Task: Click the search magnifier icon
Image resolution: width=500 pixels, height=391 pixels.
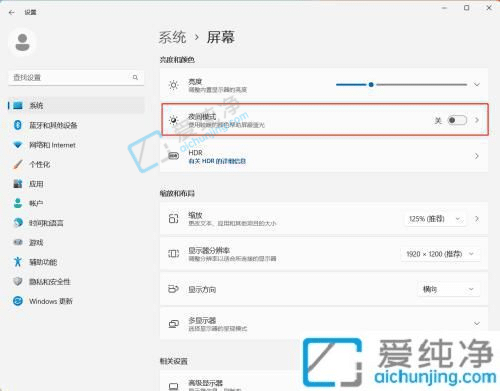Action: click(135, 77)
